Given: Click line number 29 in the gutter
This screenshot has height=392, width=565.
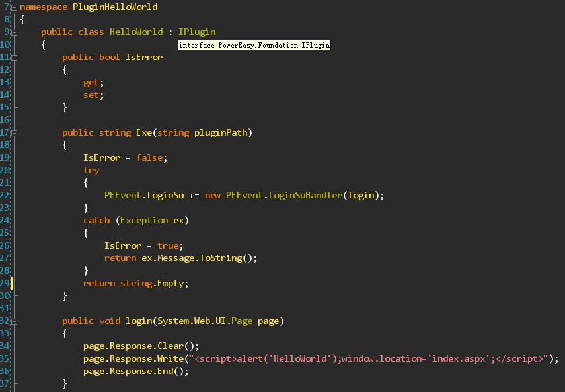Looking at the screenshot, I should (x=5, y=283).
